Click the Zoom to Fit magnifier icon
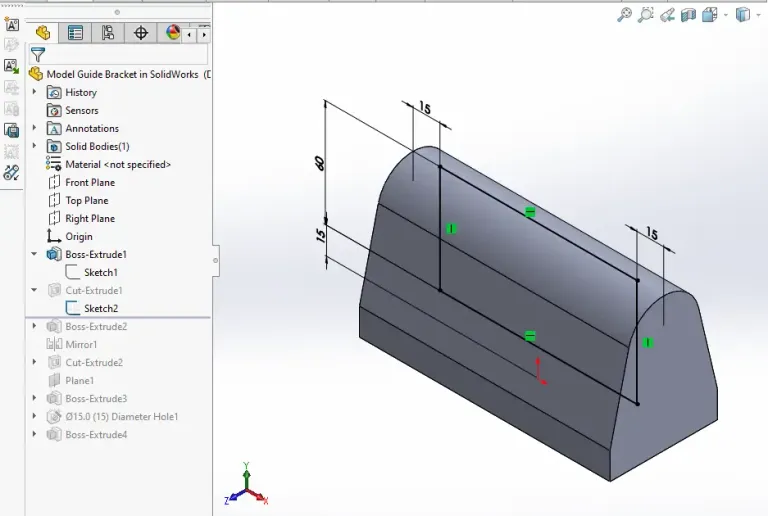 click(x=624, y=15)
